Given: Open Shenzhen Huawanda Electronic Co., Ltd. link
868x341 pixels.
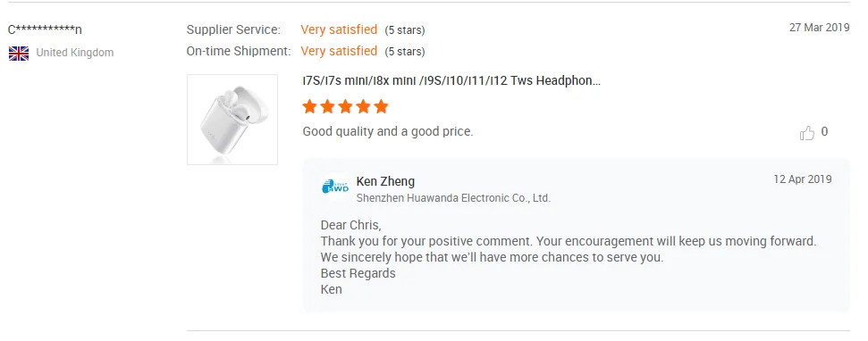Looking at the screenshot, I should 453,198.
